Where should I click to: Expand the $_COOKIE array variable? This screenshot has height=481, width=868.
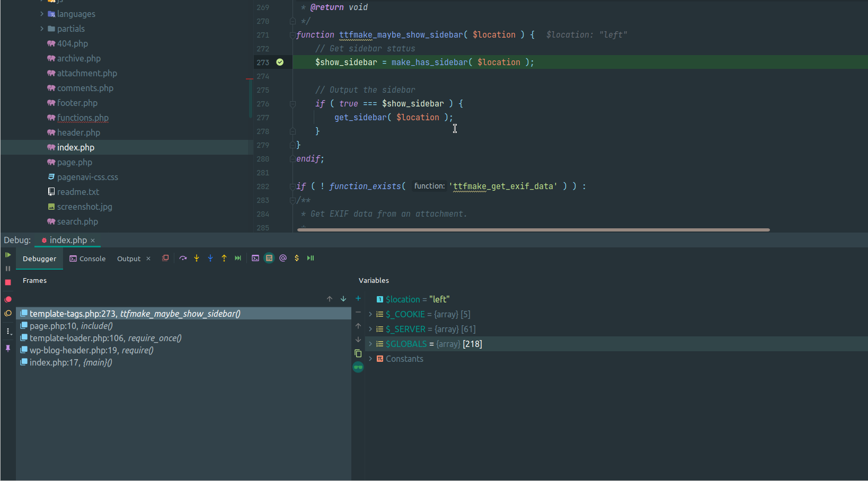(x=370, y=314)
